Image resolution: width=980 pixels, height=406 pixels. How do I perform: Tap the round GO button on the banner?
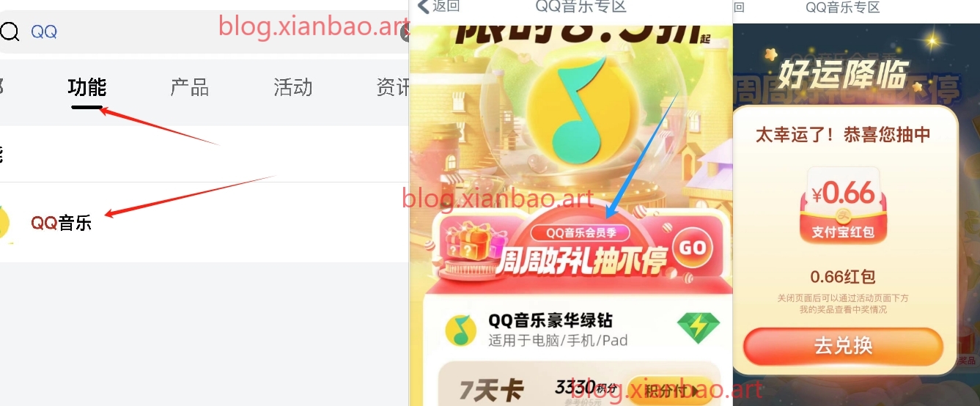point(691,248)
